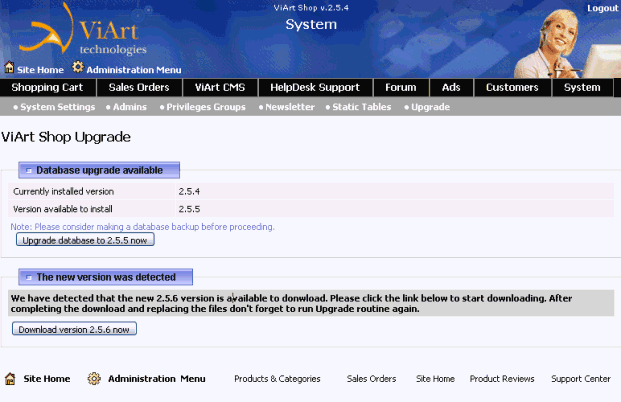
Task: Collapse the Database upgrade available section
Action: (29, 170)
